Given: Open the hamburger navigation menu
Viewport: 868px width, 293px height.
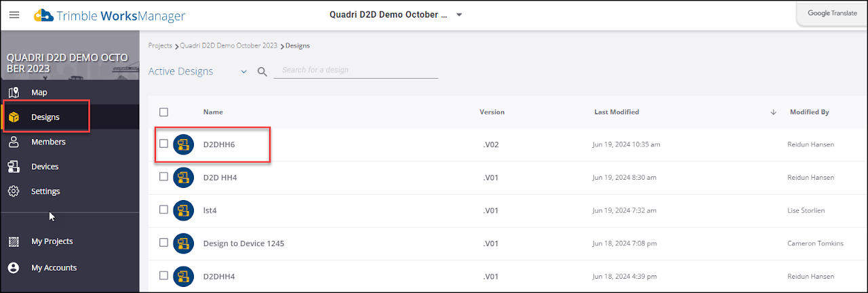Looking at the screenshot, I should point(14,15).
